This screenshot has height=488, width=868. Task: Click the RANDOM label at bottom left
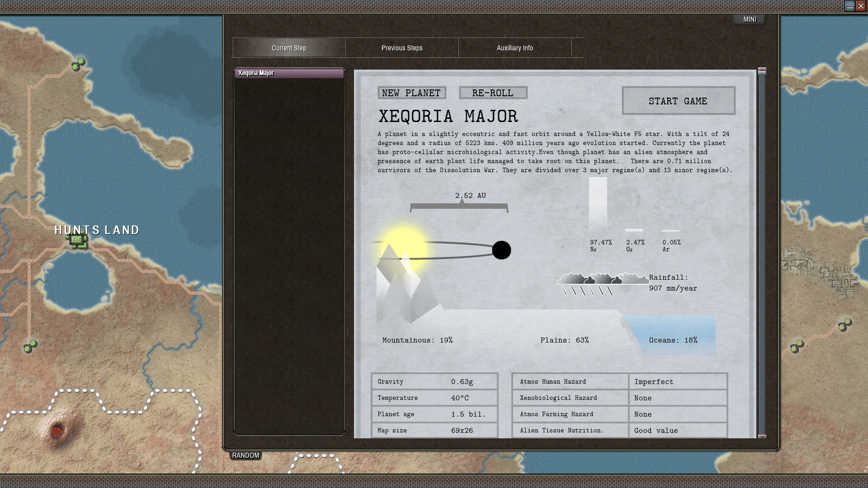245,455
